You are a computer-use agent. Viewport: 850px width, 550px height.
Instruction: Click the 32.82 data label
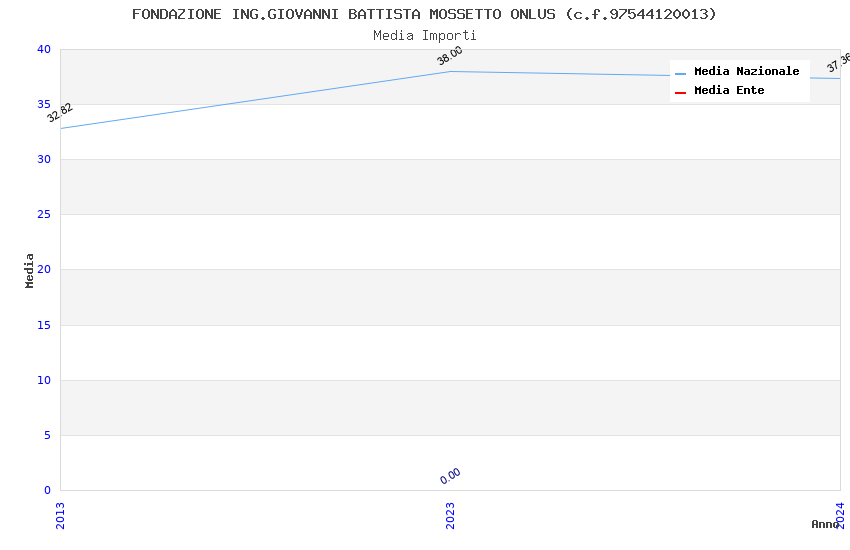(60, 112)
